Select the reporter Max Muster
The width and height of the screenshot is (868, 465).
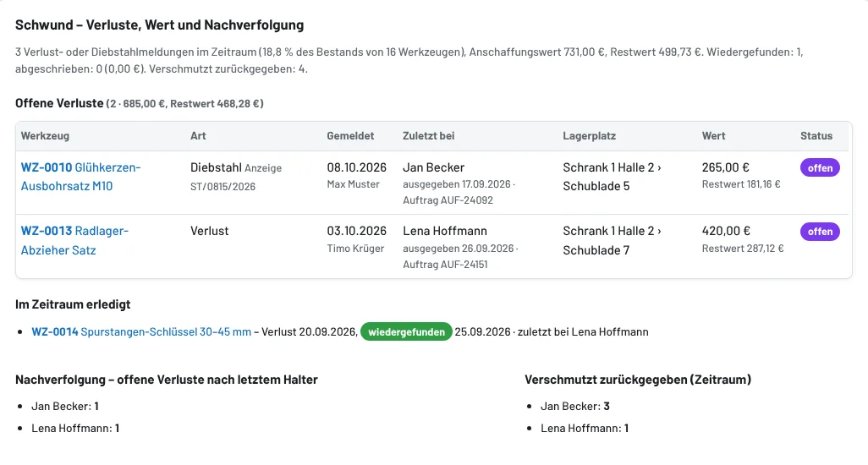tap(353, 184)
